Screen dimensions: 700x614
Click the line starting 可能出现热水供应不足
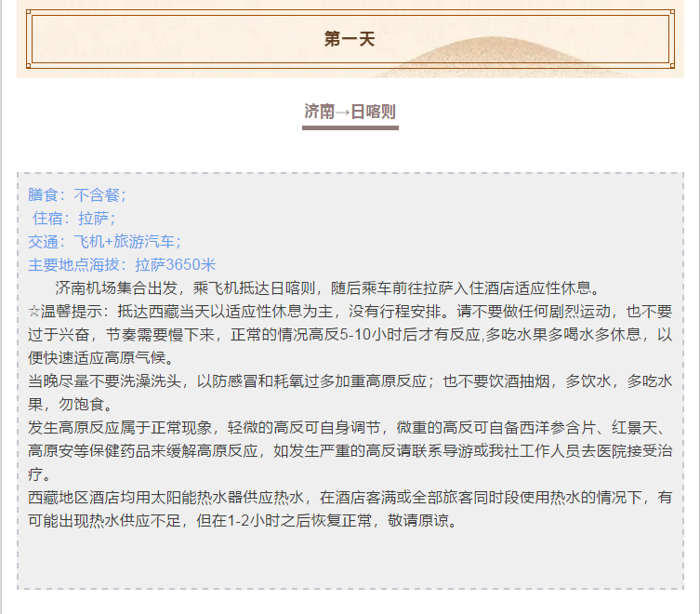coord(244,521)
